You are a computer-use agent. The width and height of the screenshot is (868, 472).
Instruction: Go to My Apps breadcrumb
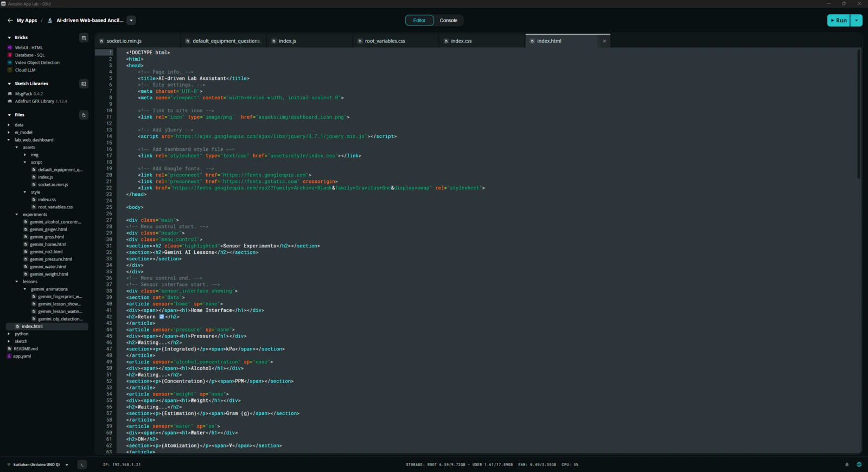[x=27, y=21]
